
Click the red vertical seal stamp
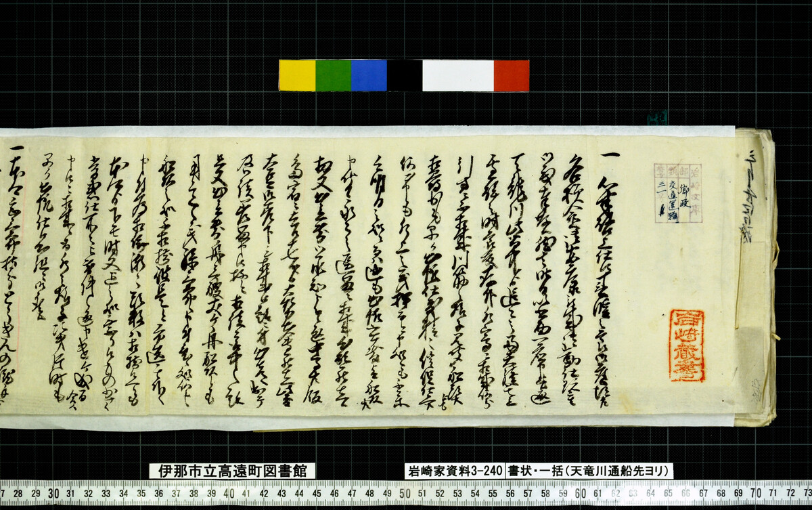tap(686, 345)
